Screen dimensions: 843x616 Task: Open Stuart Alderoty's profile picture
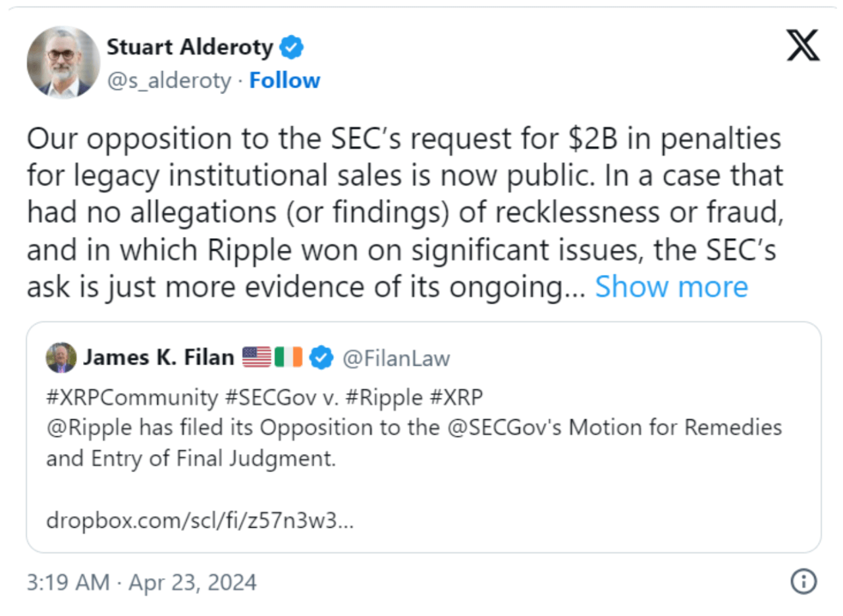coord(63,63)
